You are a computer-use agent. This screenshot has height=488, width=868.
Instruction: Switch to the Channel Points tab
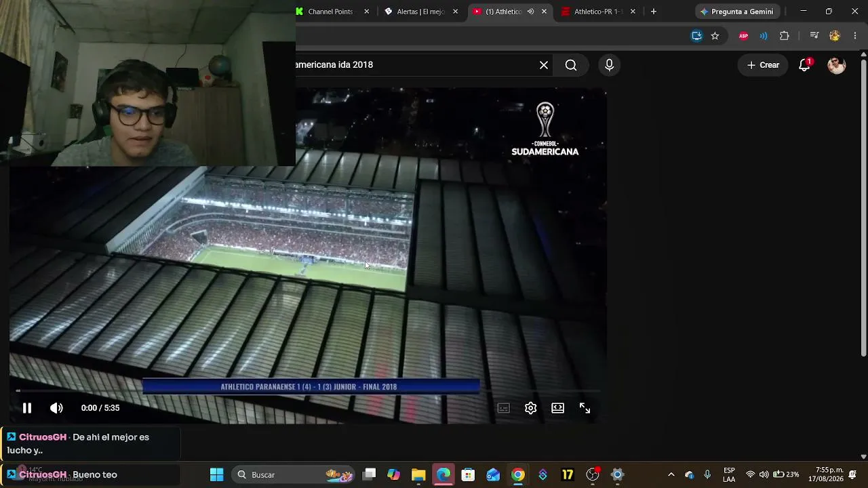[330, 12]
